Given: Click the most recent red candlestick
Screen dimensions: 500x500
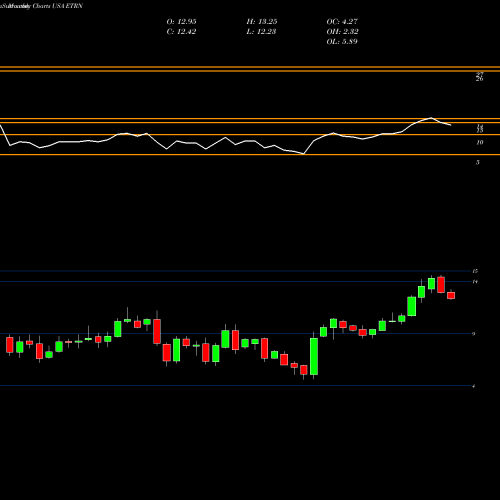Looking at the screenshot, I should point(451,295).
